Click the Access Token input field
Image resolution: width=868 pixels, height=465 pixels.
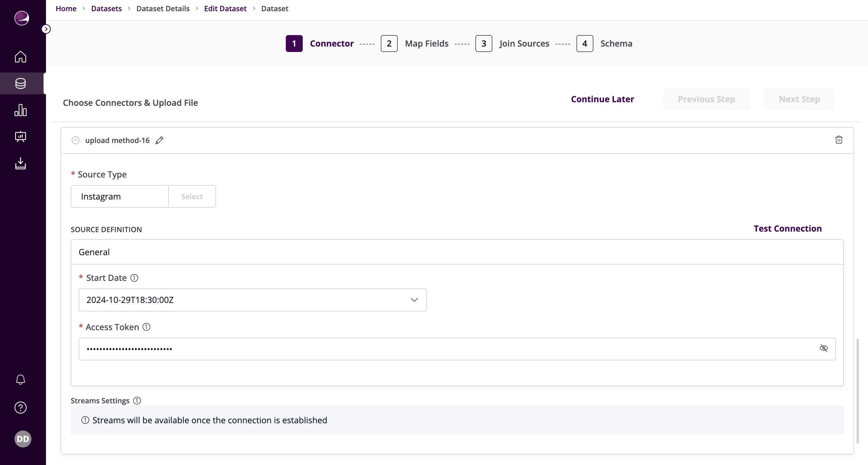(438, 349)
